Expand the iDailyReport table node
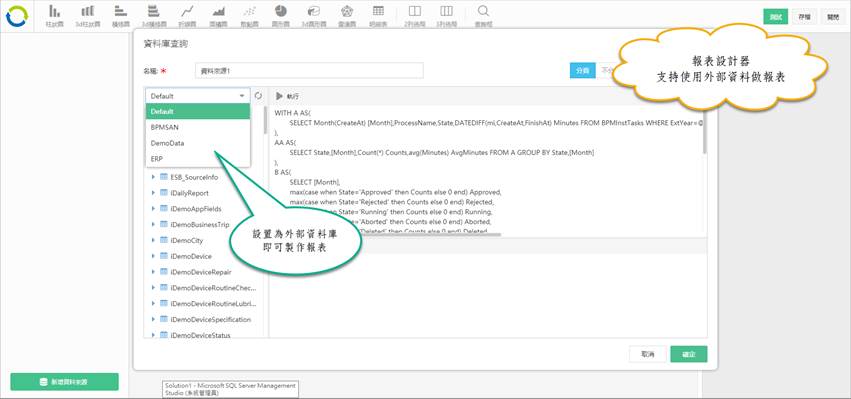The height and width of the screenshot is (399, 851). (154, 193)
